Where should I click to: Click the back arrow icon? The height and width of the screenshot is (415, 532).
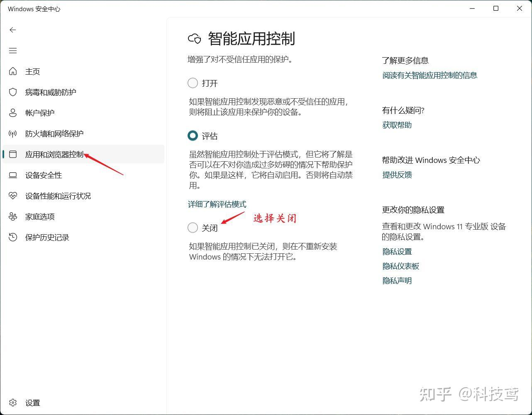(13, 30)
